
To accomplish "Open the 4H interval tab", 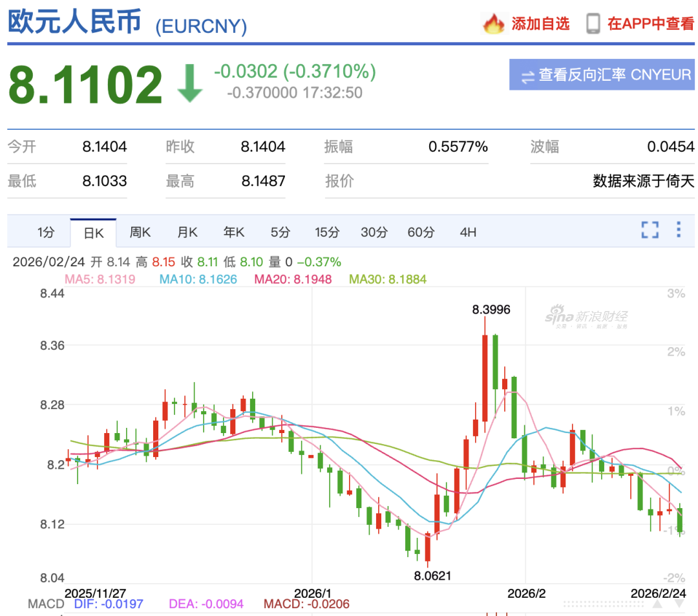I will (x=467, y=232).
